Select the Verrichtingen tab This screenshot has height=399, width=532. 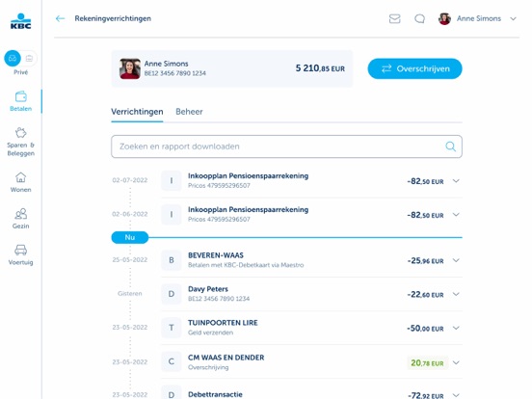137,112
